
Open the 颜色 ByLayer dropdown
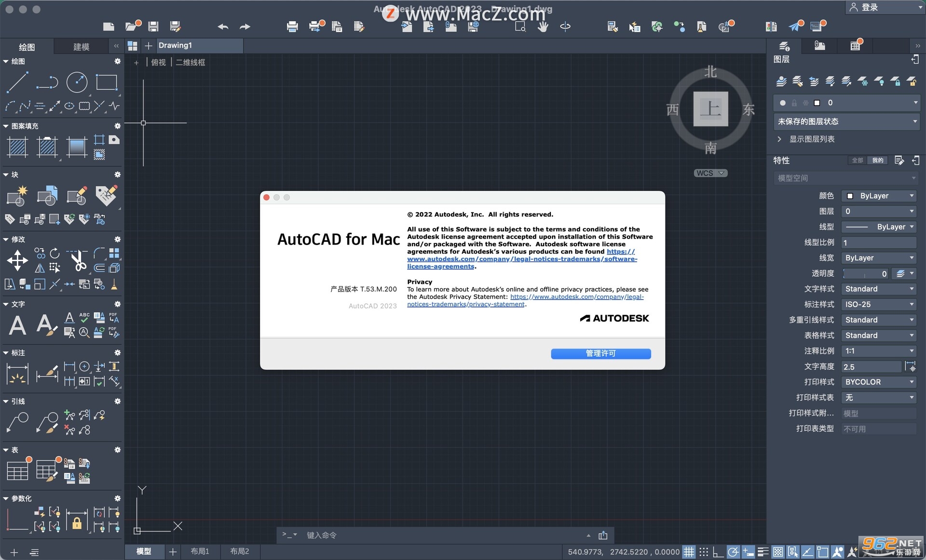tap(879, 196)
